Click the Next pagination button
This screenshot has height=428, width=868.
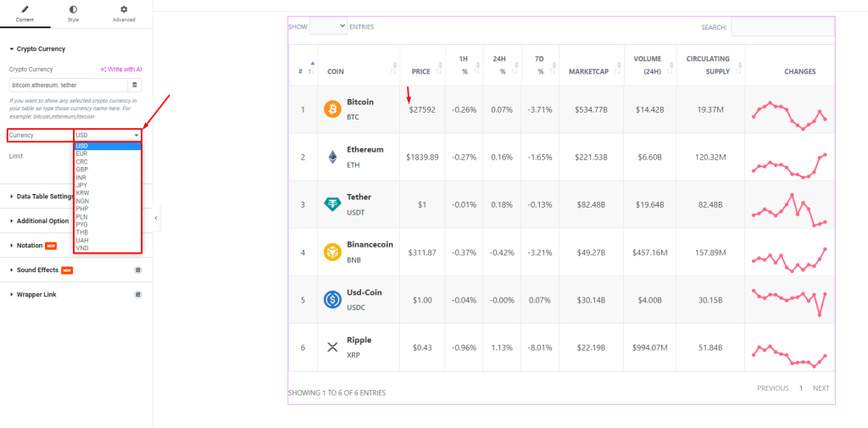click(x=821, y=388)
